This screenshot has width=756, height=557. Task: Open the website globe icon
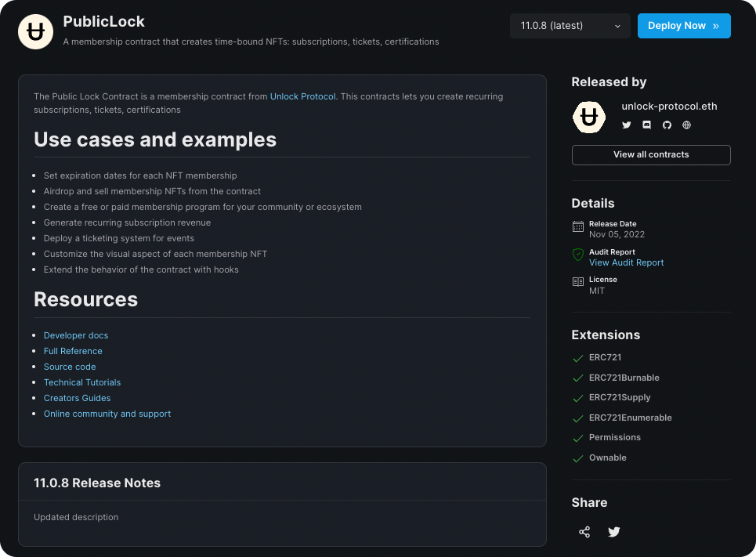686,125
